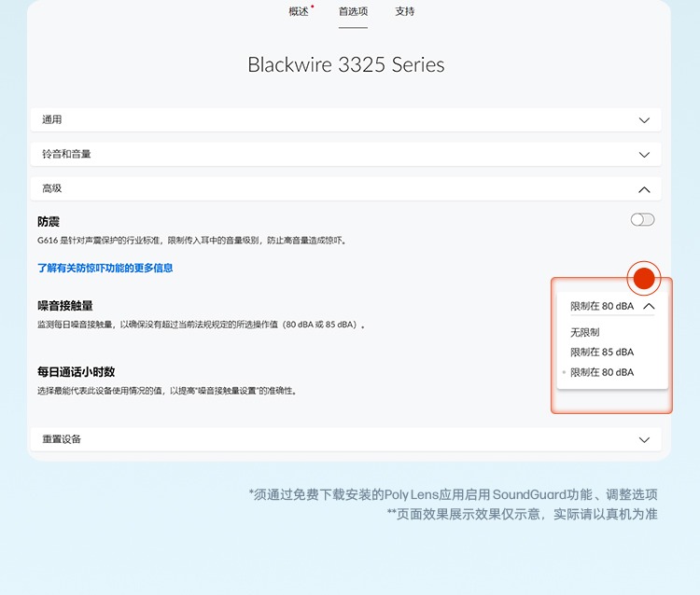Click the 防震 heading text

[49, 222]
